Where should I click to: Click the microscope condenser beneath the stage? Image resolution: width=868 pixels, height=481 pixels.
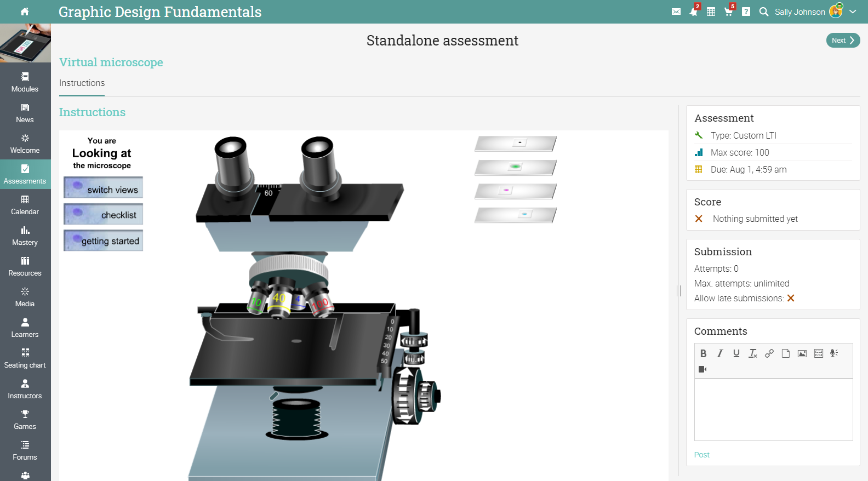point(296,419)
